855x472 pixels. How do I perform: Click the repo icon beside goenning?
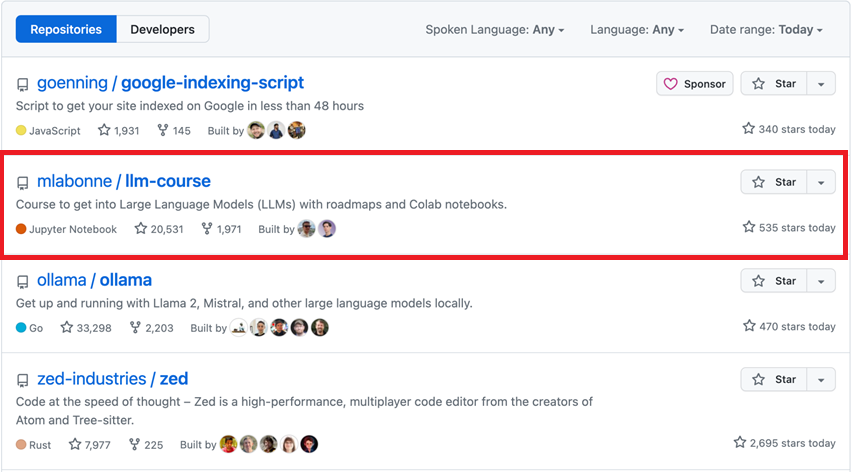[22, 84]
